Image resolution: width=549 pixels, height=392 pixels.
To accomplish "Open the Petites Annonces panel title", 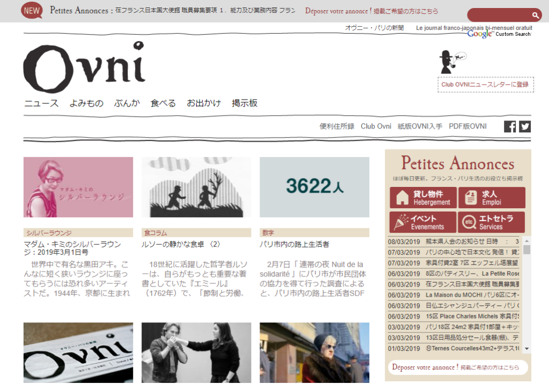I will [x=458, y=163].
